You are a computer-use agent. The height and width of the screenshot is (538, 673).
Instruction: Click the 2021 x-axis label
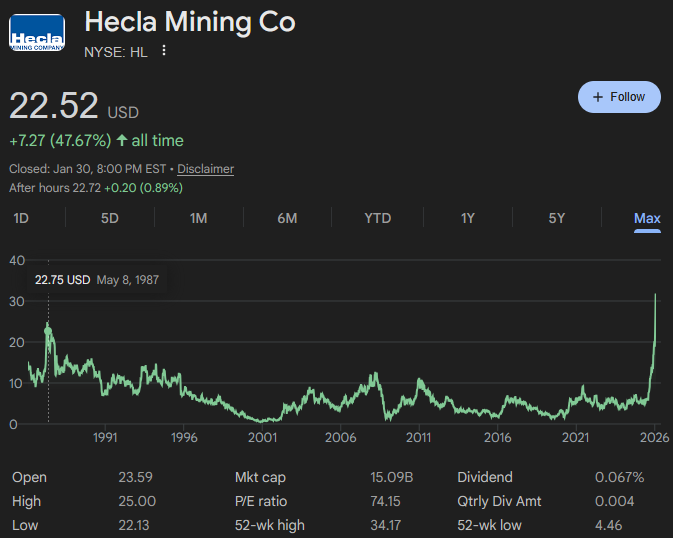[576, 438]
